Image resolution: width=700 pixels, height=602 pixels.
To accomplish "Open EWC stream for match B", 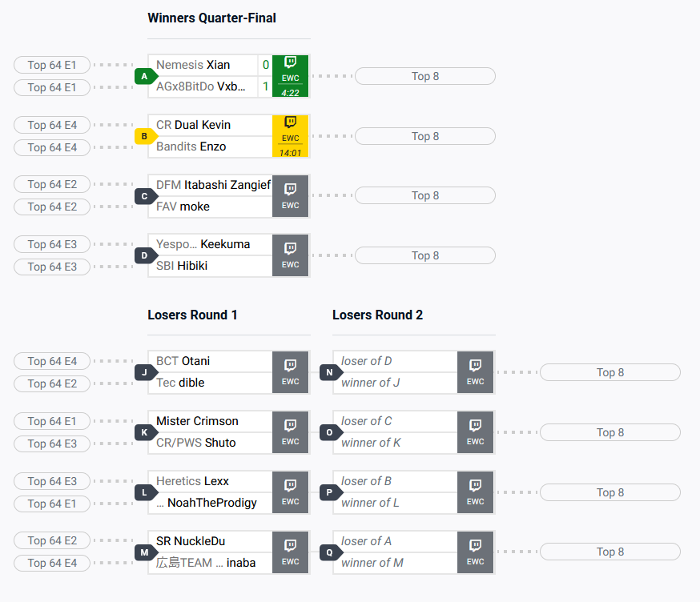I will [290, 136].
